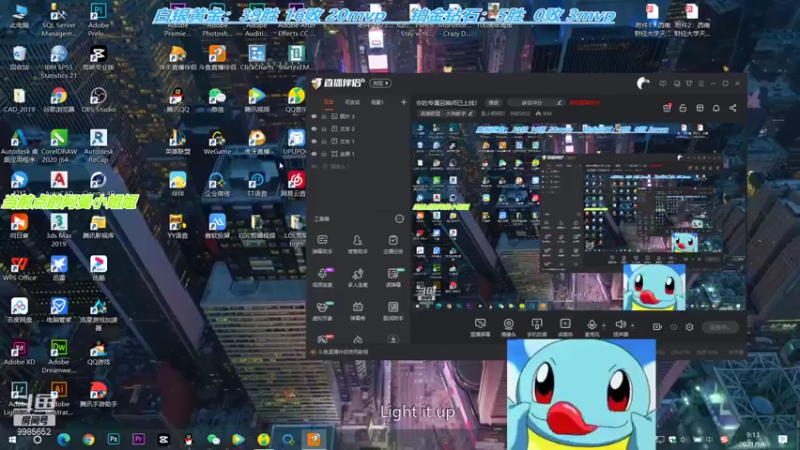Click the 修改 button in the top banner
The image size is (800, 450).
(x=493, y=103)
